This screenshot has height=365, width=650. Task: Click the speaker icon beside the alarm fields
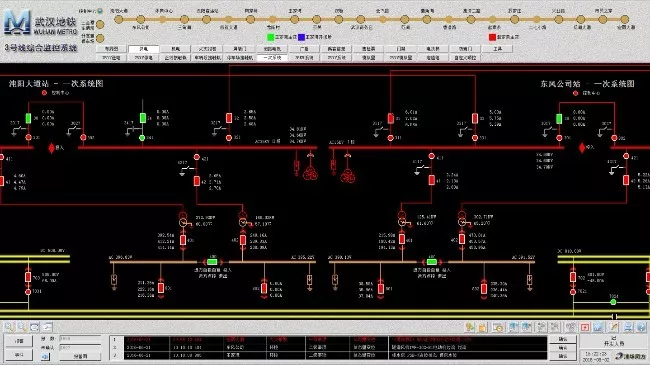[x=45, y=356]
